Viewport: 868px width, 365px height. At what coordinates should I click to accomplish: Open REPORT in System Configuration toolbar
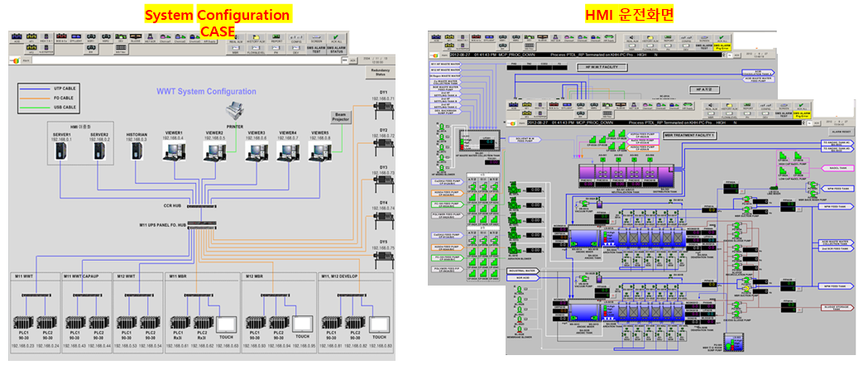click(275, 37)
